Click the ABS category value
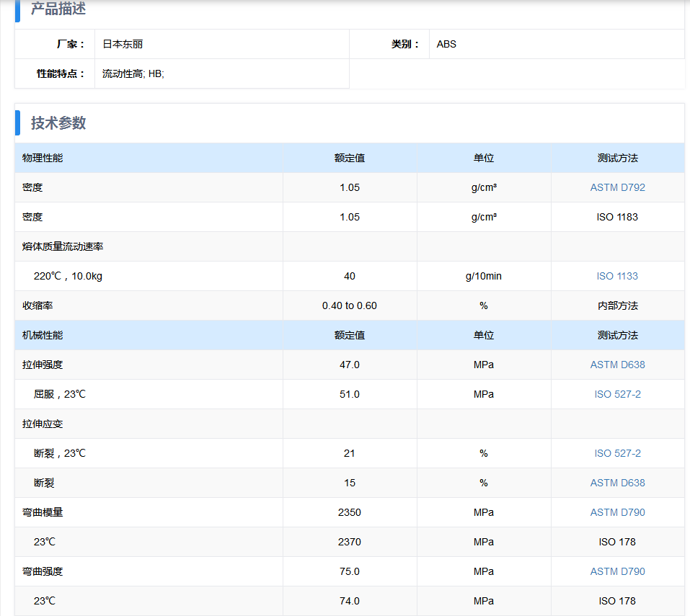This screenshot has width=690, height=616. (x=446, y=44)
